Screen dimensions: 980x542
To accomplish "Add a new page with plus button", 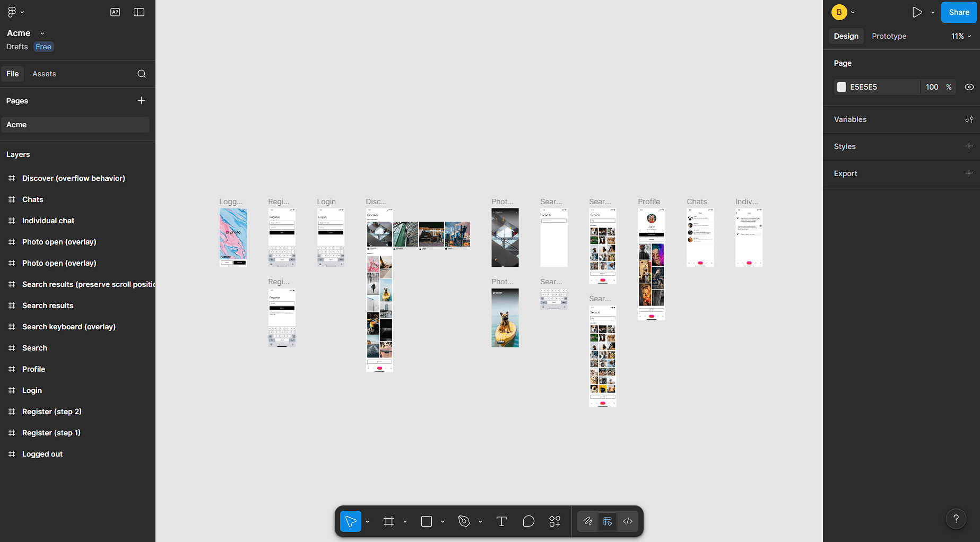I will (141, 101).
